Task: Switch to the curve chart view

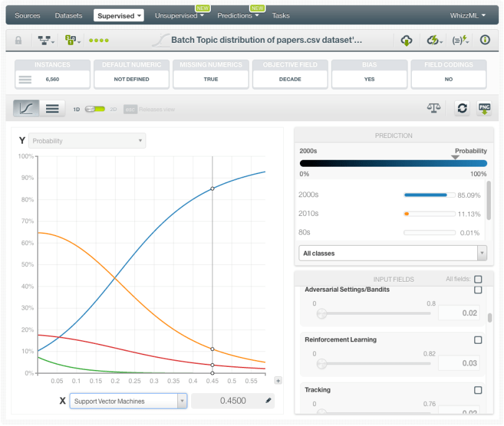Action: pos(27,108)
